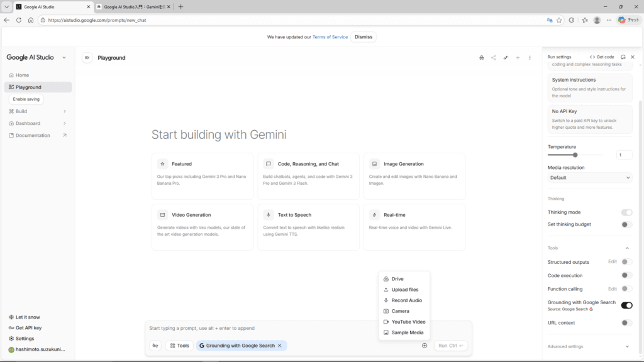644x362 pixels.
Task: Click the compare mode sparkle icon
Action: 506,58
